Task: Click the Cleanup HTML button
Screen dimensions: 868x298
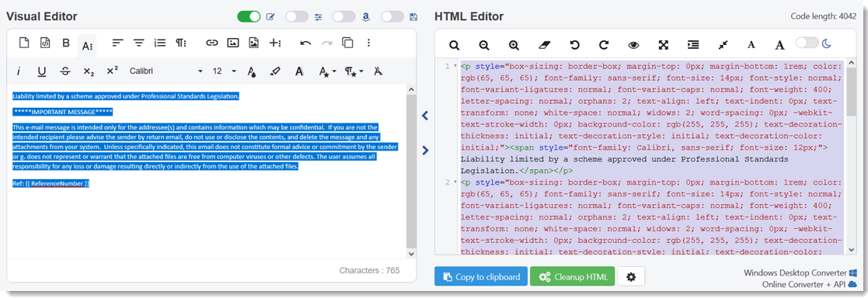Action: click(x=573, y=276)
